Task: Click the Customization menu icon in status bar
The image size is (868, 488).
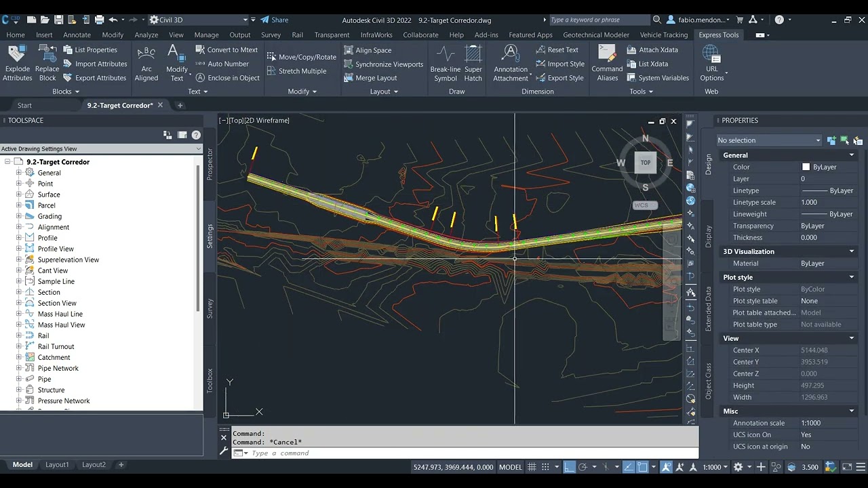Action: (x=859, y=467)
